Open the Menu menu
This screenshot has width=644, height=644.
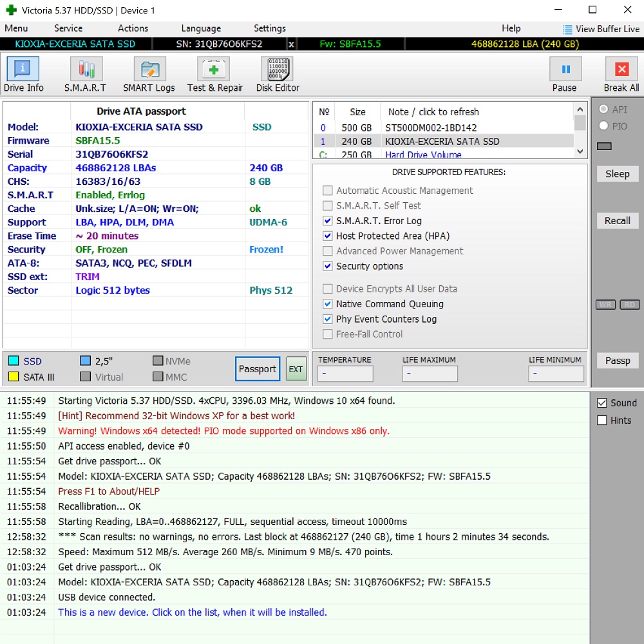click(17, 28)
